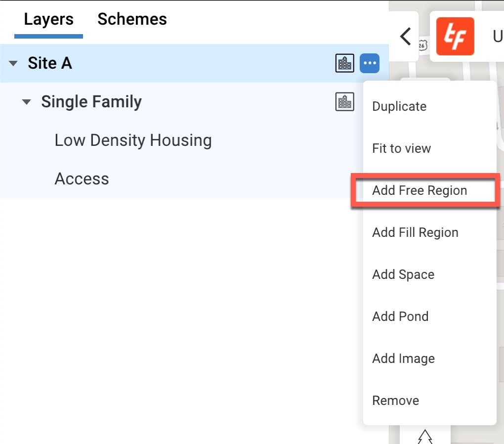Click Fit to view
Screen dimensions: 504x444
pos(401,148)
